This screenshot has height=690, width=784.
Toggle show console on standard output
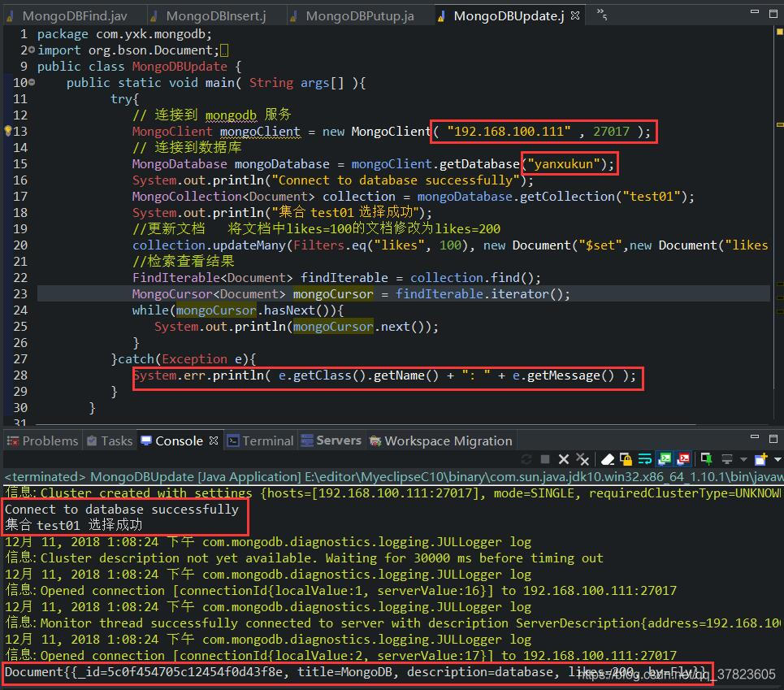point(665,458)
